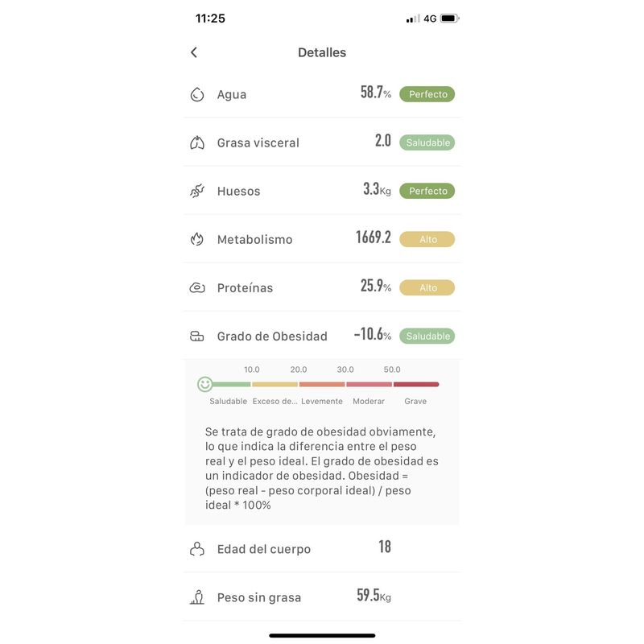Tap the Edad del cuerpo person icon
This screenshot has width=644, height=644.
point(197,549)
